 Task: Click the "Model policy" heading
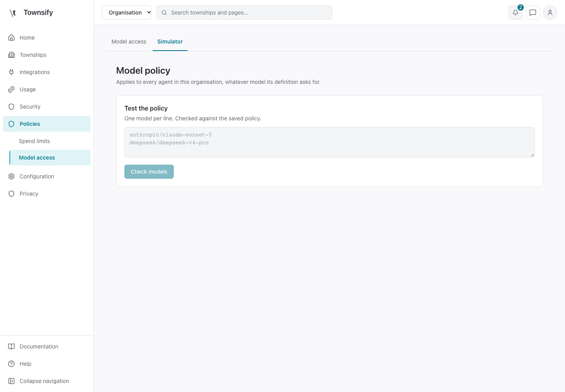click(x=143, y=71)
